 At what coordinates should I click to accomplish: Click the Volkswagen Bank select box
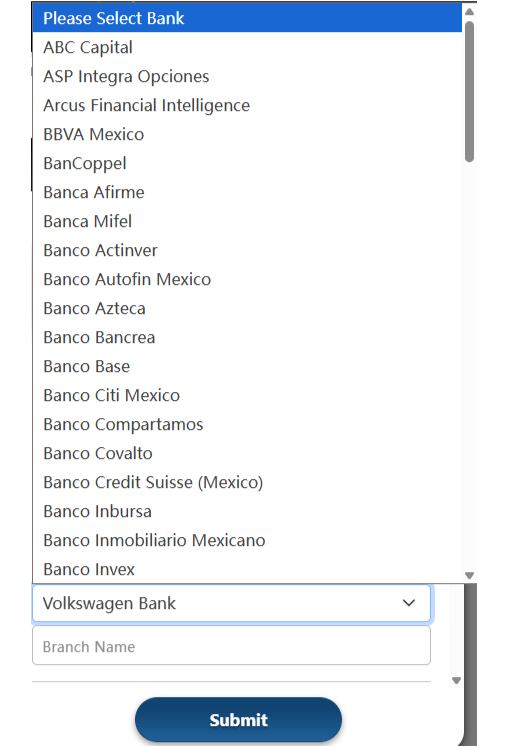[x=231, y=603]
